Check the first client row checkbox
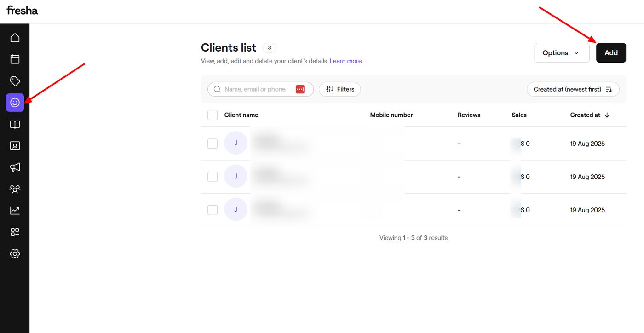Screen dimensions: 644x333 (x=212, y=143)
